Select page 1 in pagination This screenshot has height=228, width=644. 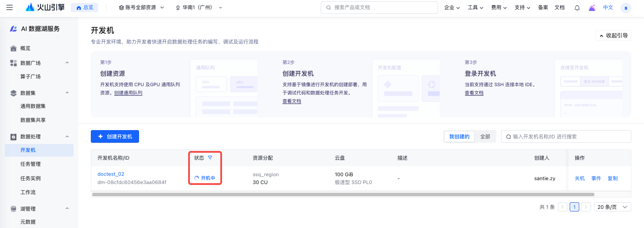pos(574,207)
